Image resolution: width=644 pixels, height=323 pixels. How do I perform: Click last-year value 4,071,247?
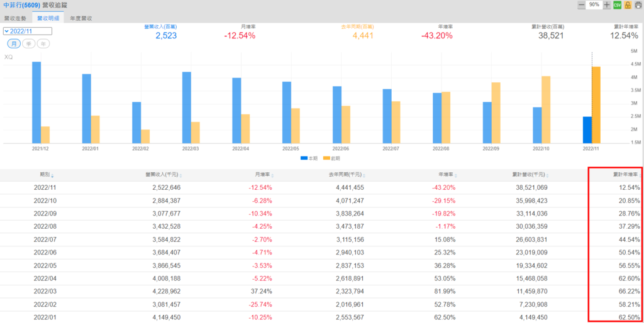(350, 200)
